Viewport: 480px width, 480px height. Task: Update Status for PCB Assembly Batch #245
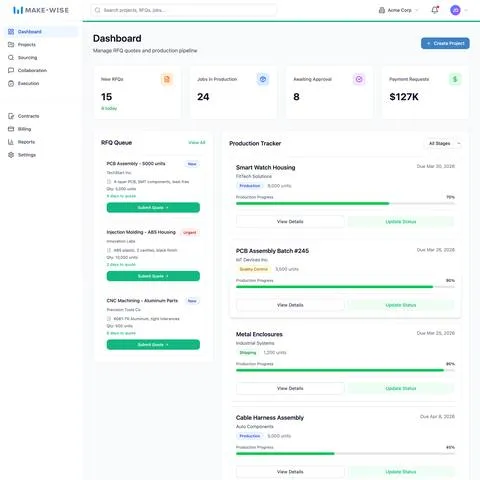pyautogui.click(x=401, y=305)
